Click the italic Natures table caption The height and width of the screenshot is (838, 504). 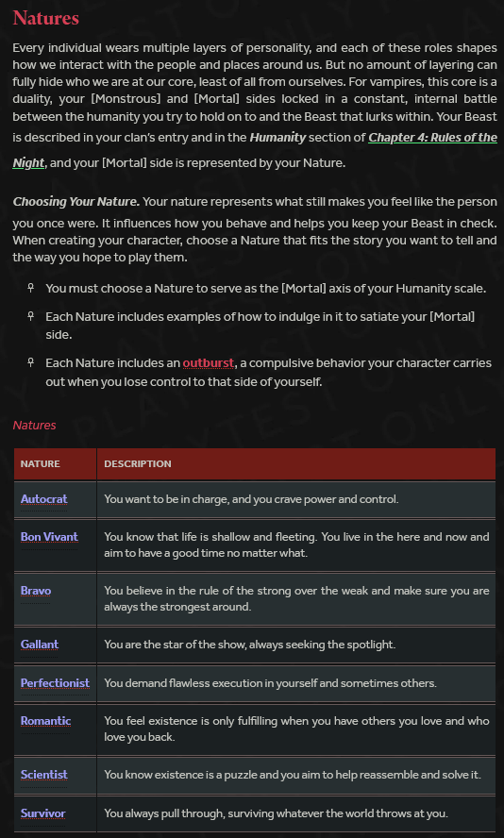coord(34,426)
